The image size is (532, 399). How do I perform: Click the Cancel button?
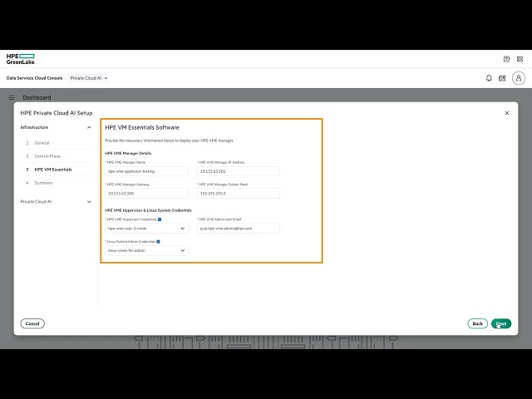click(32, 323)
